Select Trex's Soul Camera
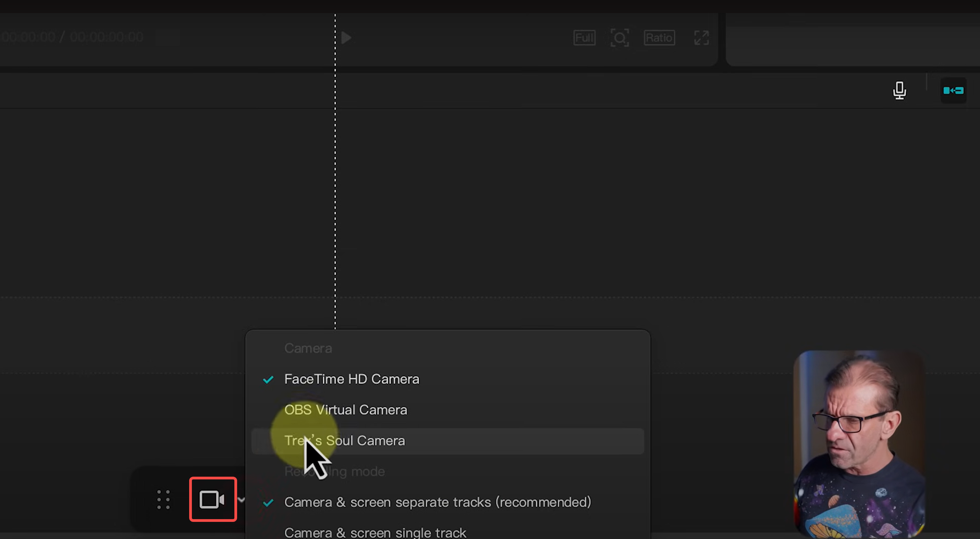Viewport: 980px width, 539px height. pos(345,441)
